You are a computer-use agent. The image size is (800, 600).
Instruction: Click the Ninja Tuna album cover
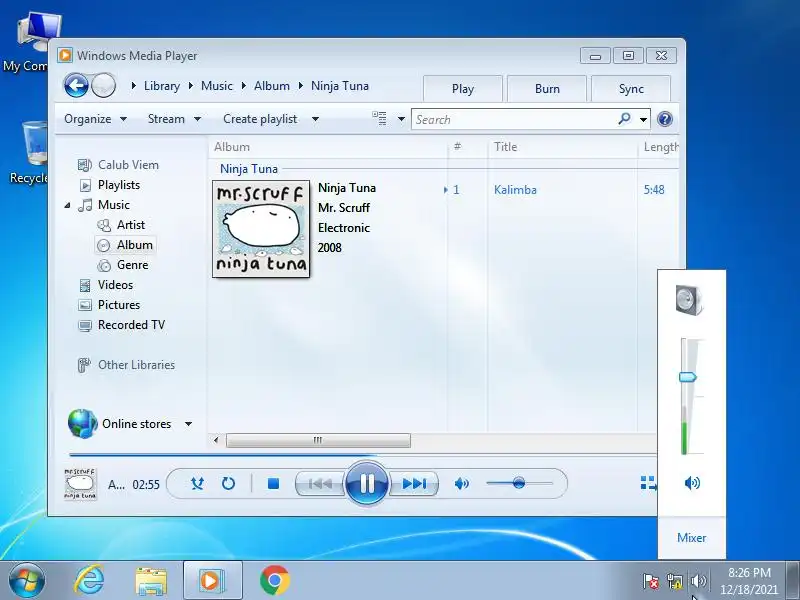pos(261,229)
